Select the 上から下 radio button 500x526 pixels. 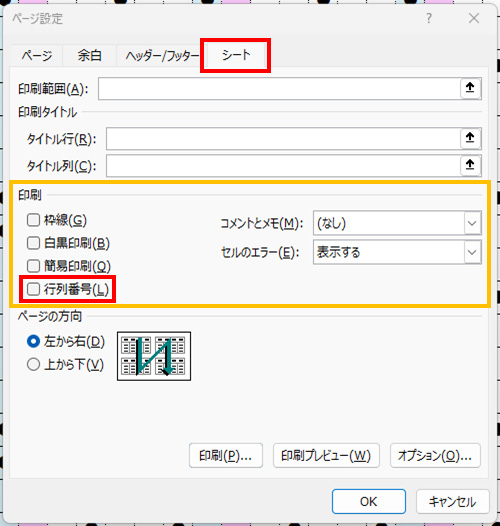[x=33, y=364]
